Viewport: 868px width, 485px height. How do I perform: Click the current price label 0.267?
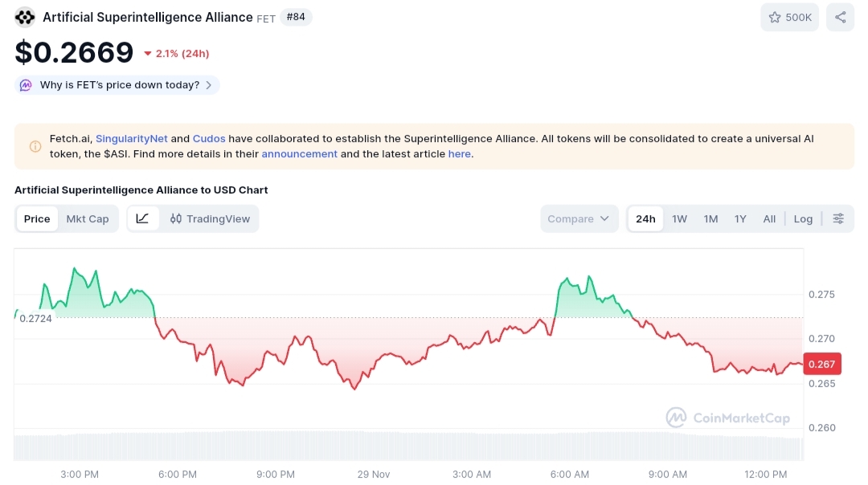tap(822, 364)
